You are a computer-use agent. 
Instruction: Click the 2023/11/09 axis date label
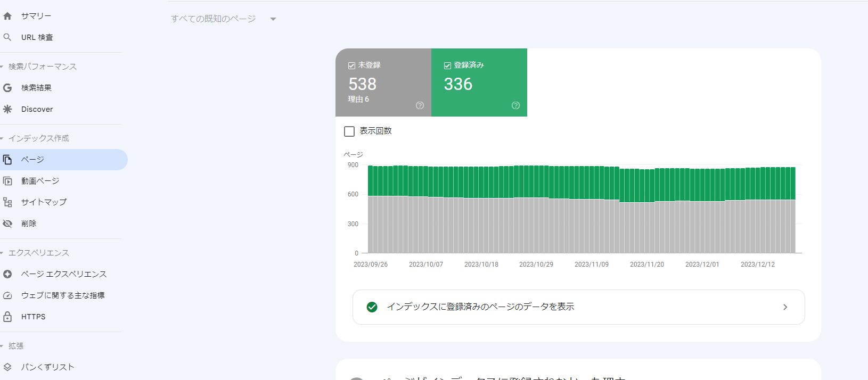[592, 265]
